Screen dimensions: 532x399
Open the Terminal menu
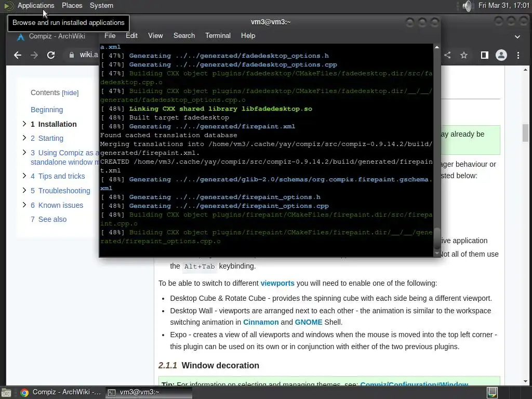tap(218, 36)
